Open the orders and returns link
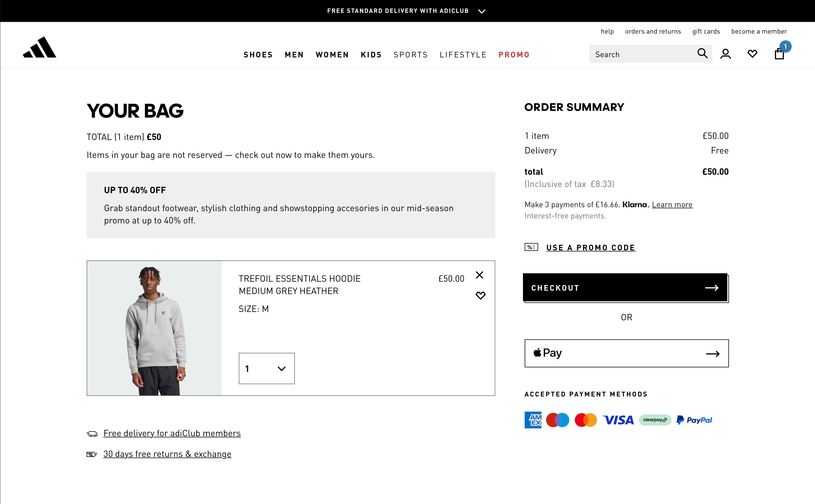This screenshot has height=504, width=815. 653,31
